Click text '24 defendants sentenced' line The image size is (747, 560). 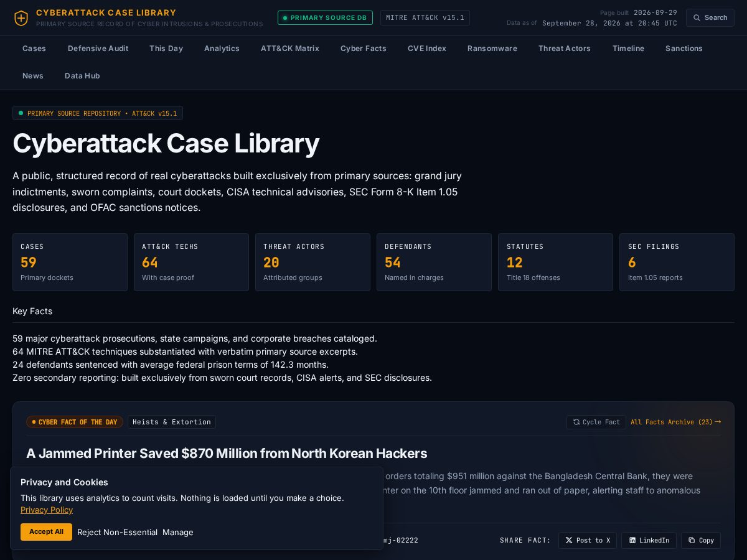coord(171,365)
